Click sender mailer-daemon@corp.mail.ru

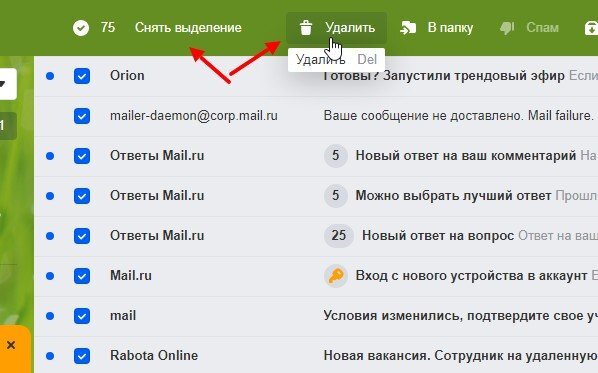point(194,116)
